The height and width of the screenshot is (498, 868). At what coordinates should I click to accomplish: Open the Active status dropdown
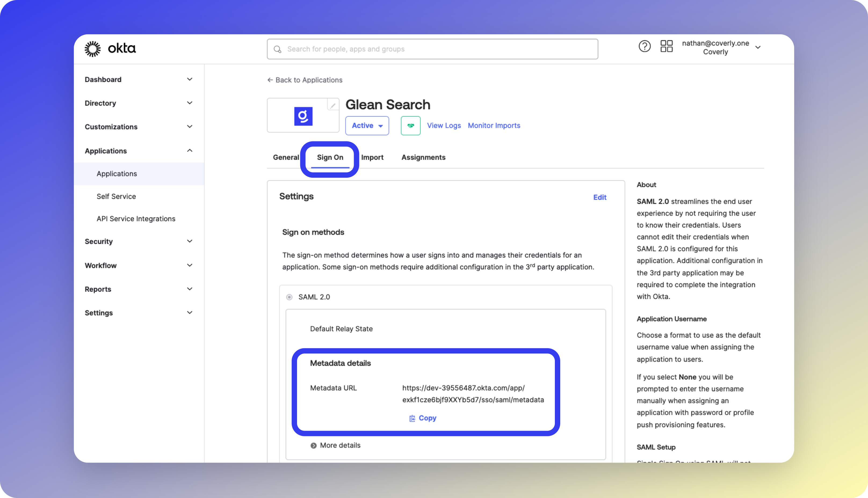(367, 126)
